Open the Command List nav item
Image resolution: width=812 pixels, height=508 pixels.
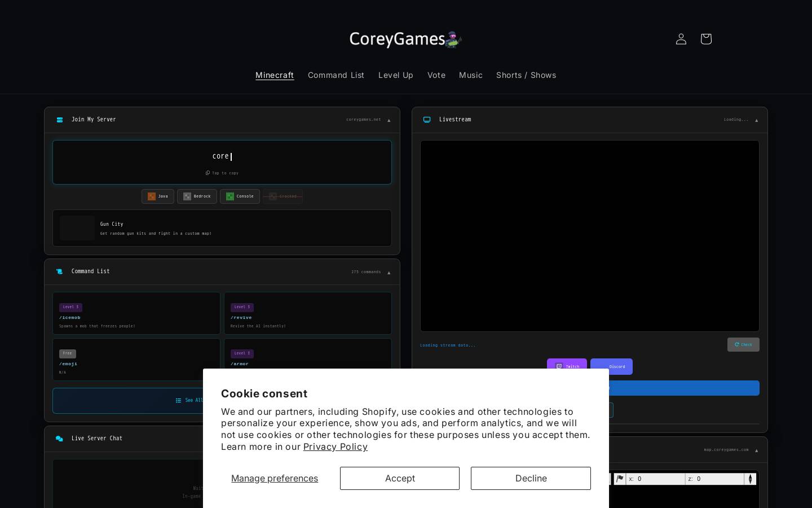click(336, 75)
